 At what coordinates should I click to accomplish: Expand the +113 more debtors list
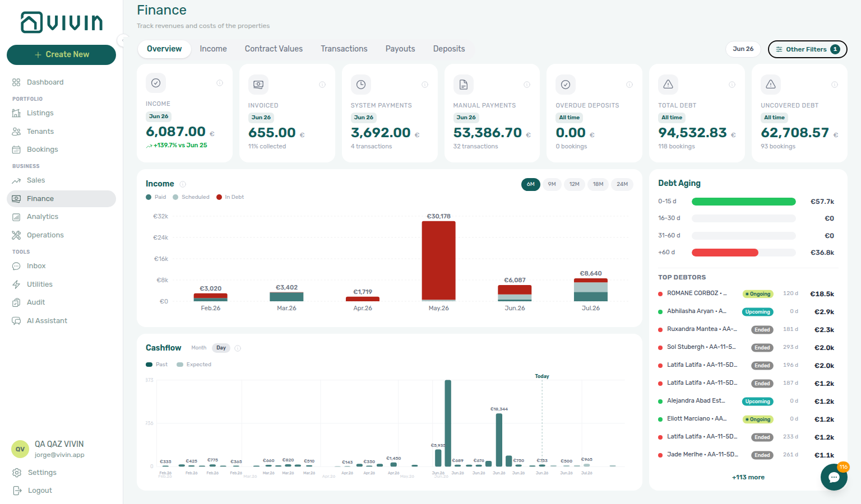click(748, 477)
